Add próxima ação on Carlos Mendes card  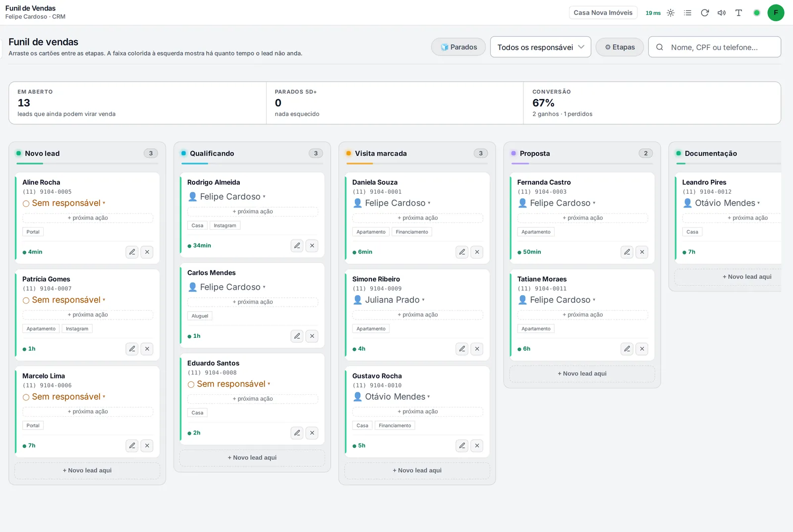tap(253, 302)
